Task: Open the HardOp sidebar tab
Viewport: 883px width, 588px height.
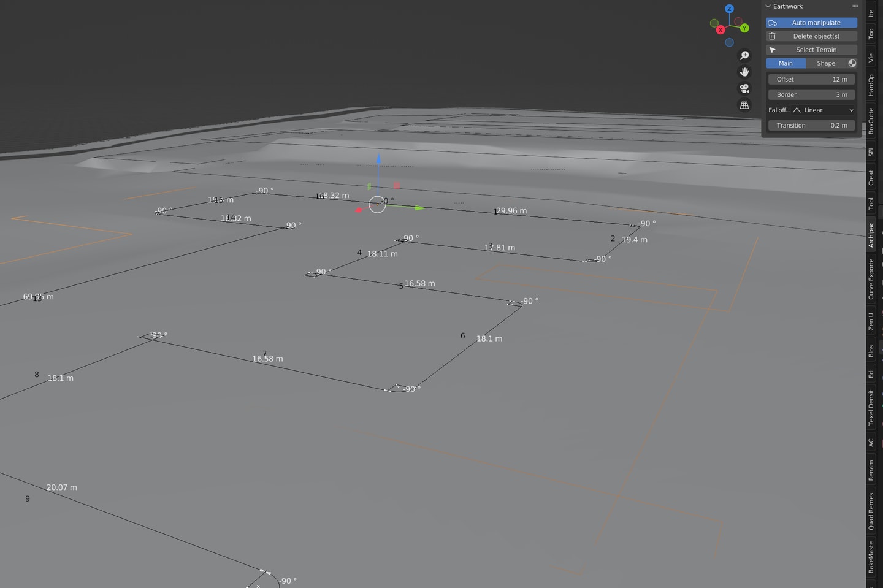Action: click(871, 85)
